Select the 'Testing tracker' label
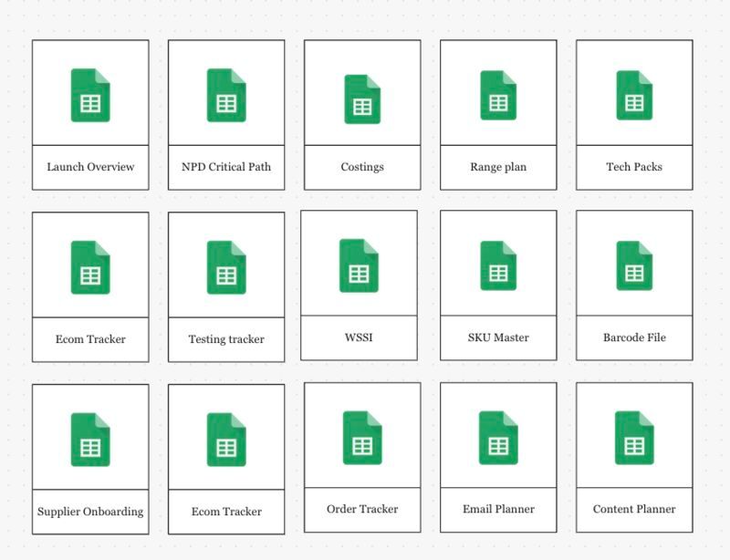 (226, 339)
